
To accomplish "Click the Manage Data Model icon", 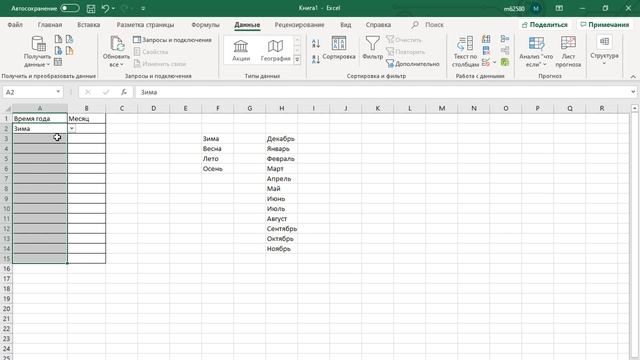I will pos(505,62).
